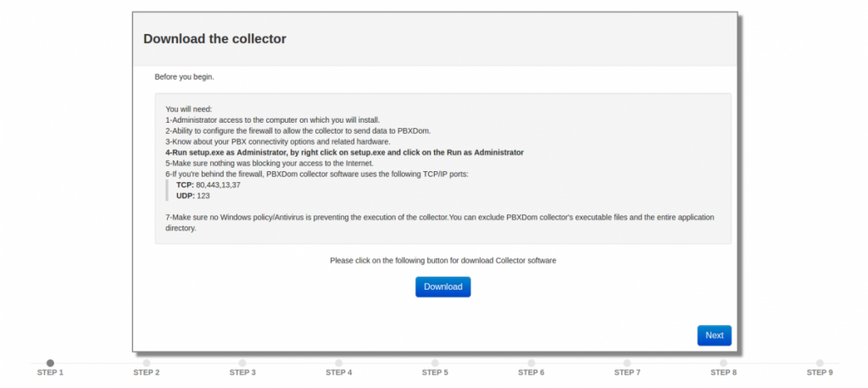Jump to the Step 8 marker
The width and height of the screenshot is (868, 388).
coord(723,363)
